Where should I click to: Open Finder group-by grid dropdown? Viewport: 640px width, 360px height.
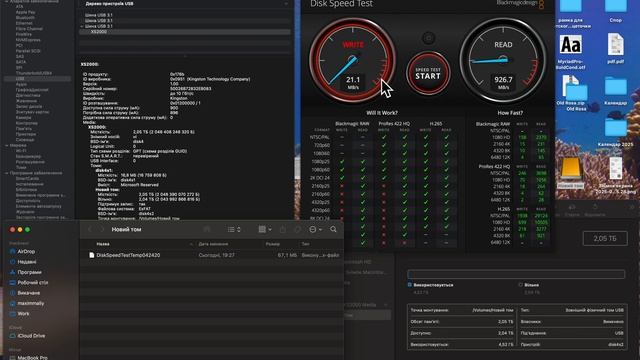point(264,230)
